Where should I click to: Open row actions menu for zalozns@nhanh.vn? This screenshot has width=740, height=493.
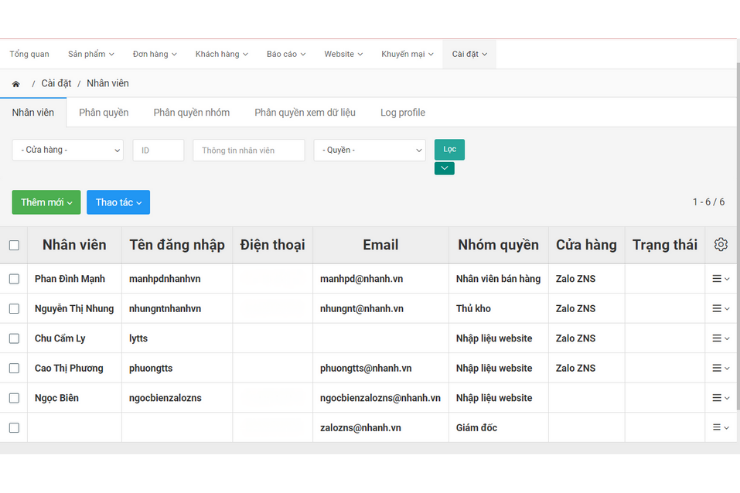coord(720,428)
